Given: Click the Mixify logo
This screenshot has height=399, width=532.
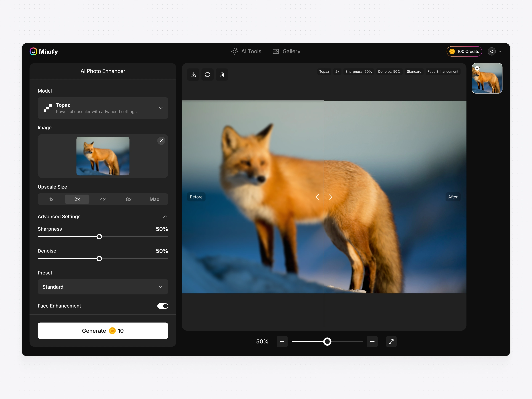Looking at the screenshot, I should click(44, 52).
